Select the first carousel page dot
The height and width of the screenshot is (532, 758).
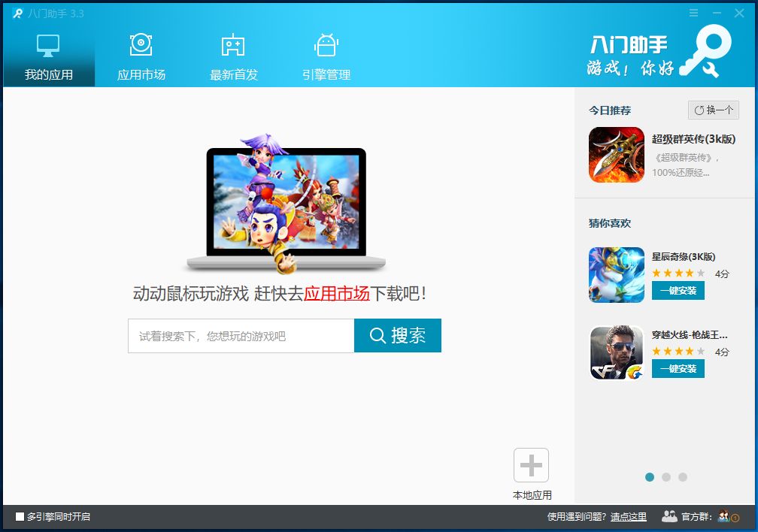[650, 477]
